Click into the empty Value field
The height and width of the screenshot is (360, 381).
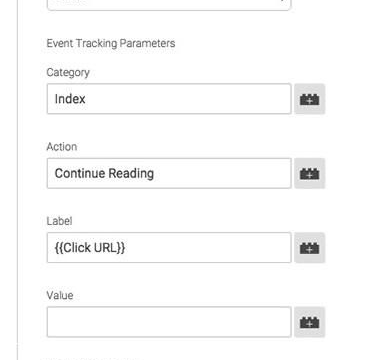coord(169,322)
